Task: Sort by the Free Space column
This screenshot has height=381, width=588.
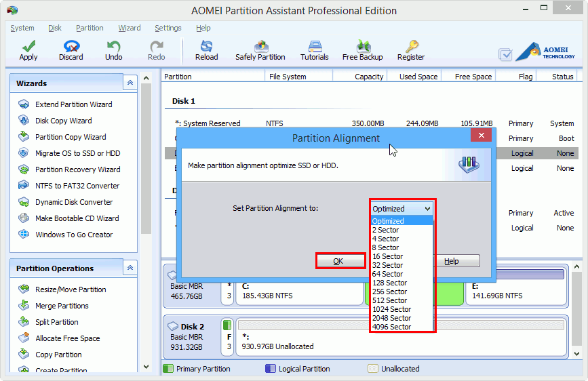Action: click(x=469, y=77)
